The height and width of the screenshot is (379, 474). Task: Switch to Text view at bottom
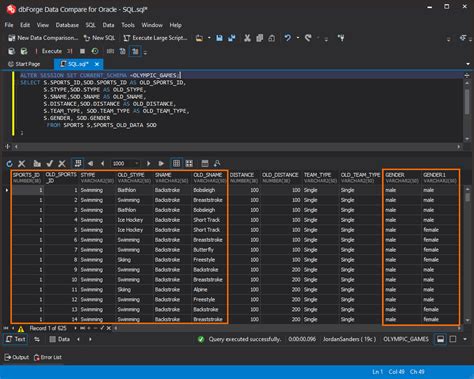pos(15,339)
